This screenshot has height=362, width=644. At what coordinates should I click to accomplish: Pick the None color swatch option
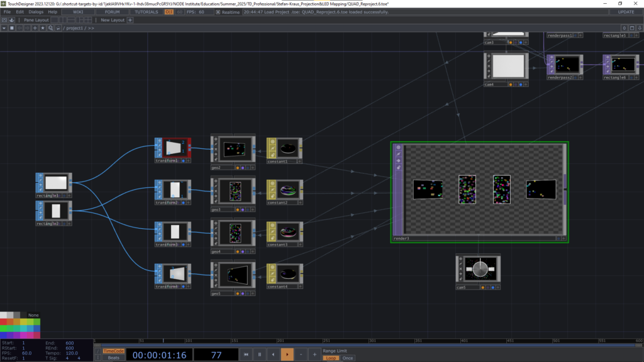(33, 315)
